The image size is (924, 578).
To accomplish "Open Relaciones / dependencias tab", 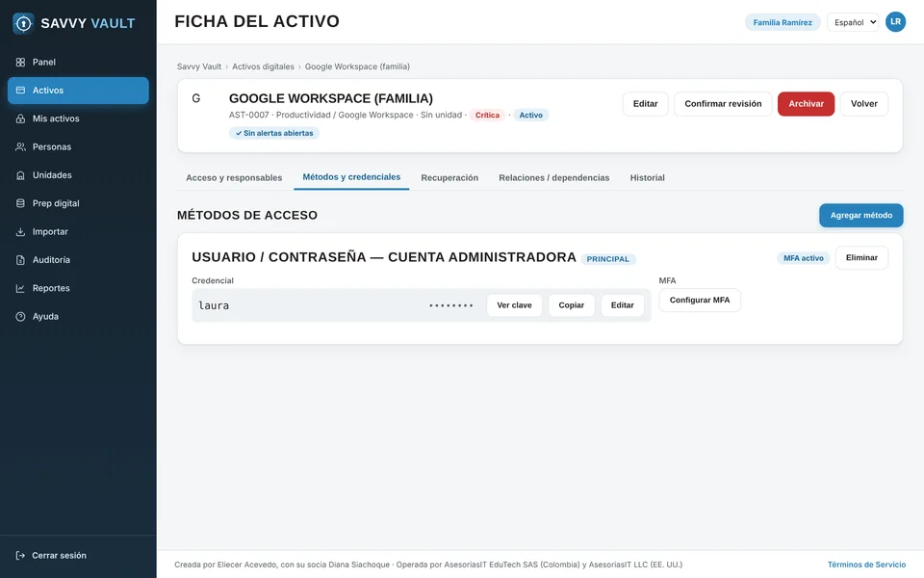I will (x=554, y=177).
